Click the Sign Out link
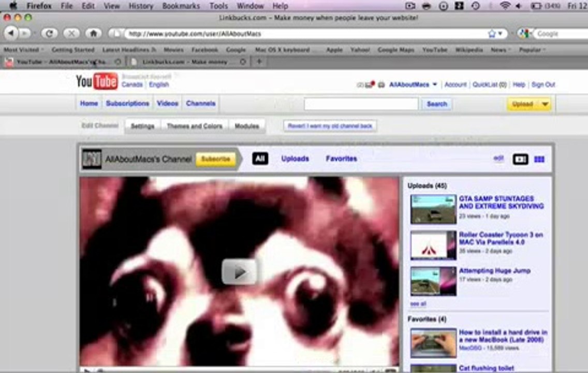 pos(543,84)
